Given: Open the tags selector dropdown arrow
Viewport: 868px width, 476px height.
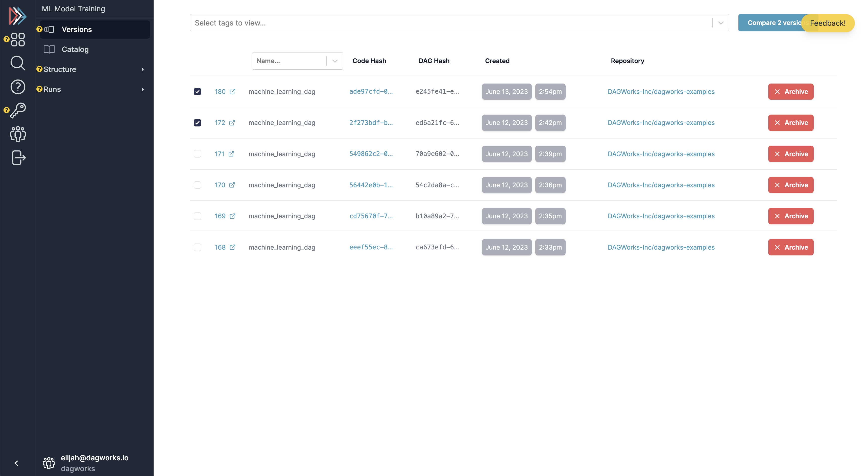Looking at the screenshot, I should click(x=721, y=23).
